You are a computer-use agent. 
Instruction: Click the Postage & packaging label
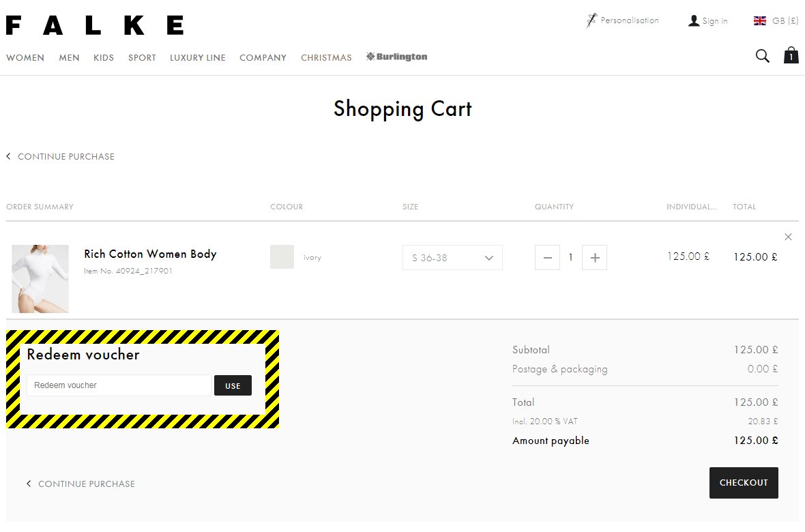point(559,369)
